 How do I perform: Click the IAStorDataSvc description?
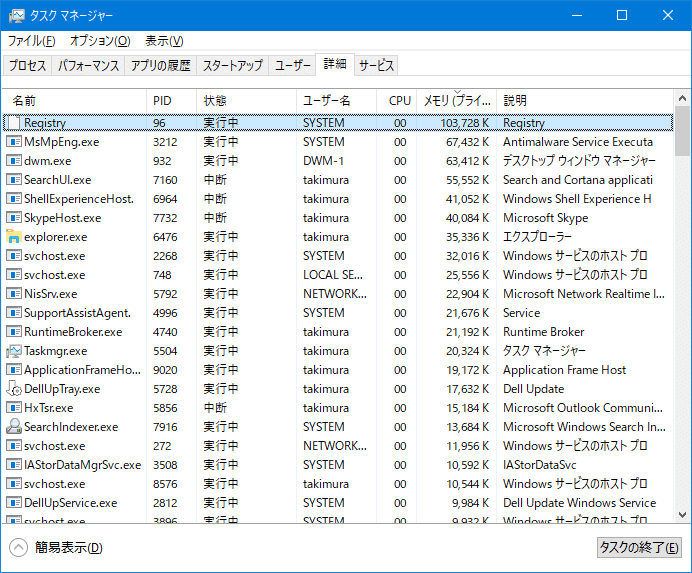click(540, 464)
